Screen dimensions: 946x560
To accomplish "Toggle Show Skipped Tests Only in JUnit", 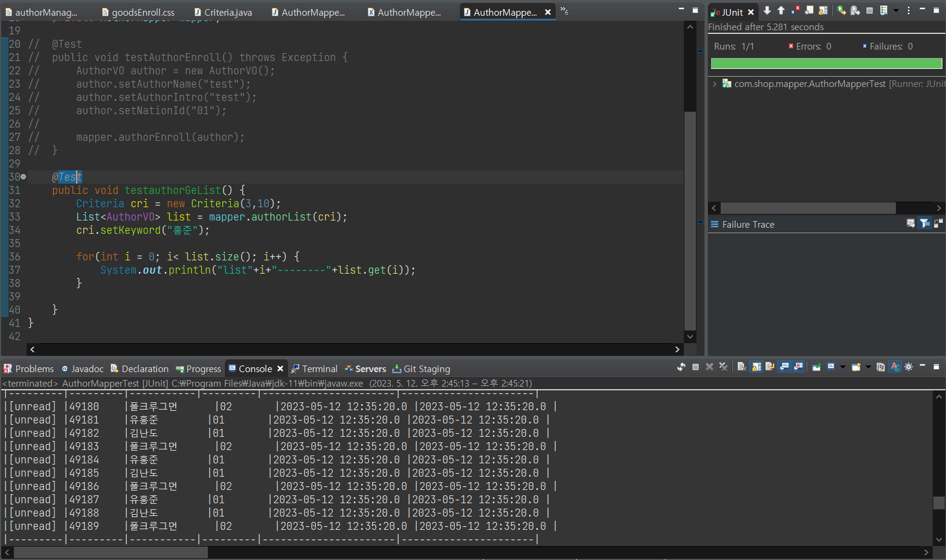I will click(809, 10).
